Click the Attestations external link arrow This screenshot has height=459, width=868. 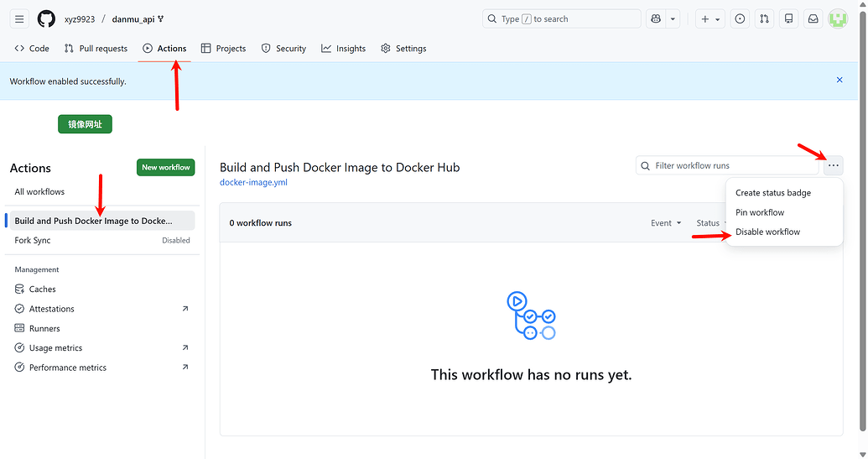[185, 309]
